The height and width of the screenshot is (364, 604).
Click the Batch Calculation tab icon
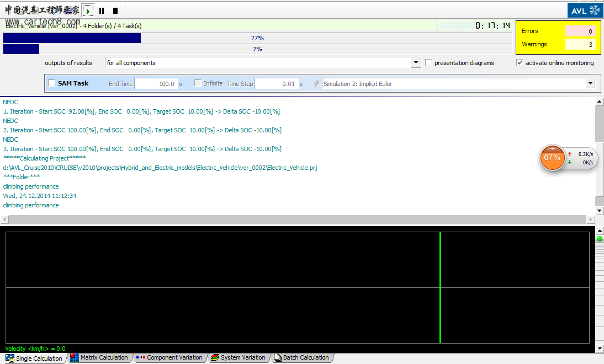click(277, 357)
